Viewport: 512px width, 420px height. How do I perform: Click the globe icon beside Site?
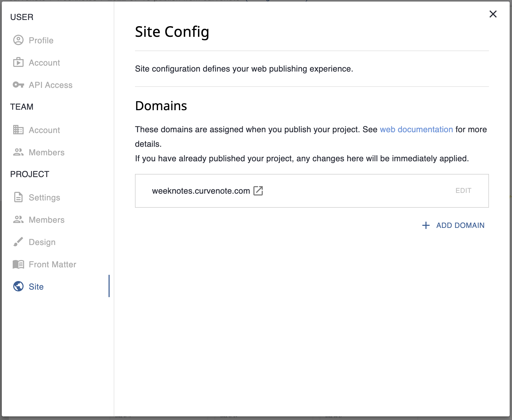pyautogui.click(x=19, y=286)
